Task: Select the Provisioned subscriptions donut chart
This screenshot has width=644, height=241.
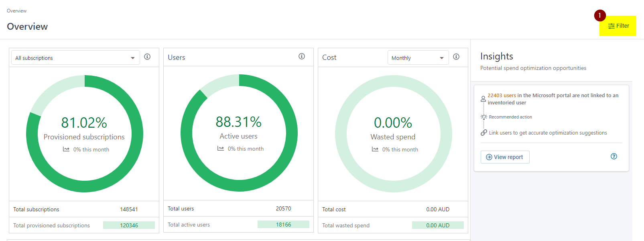Action: (x=85, y=134)
